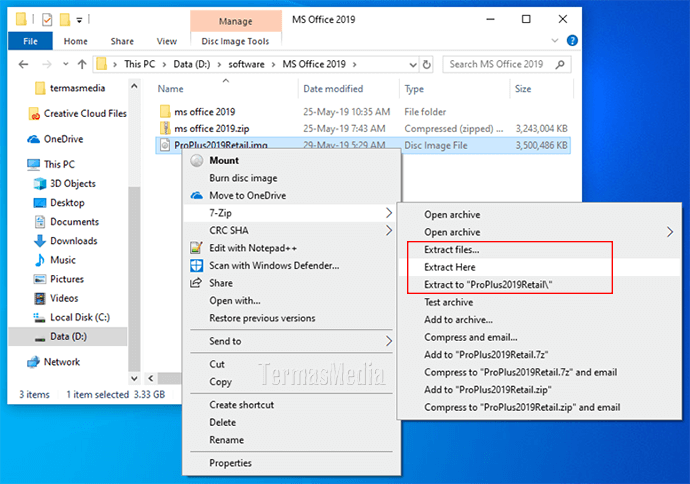Choose Extract files... option
This screenshot has height=484, width=690.
click(451, 250)
